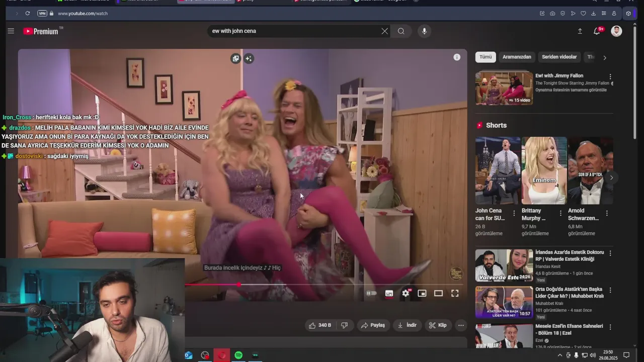Open Ew! with Jimmy Fallon playlist title
644x362 pixels.
coord(559,76)
